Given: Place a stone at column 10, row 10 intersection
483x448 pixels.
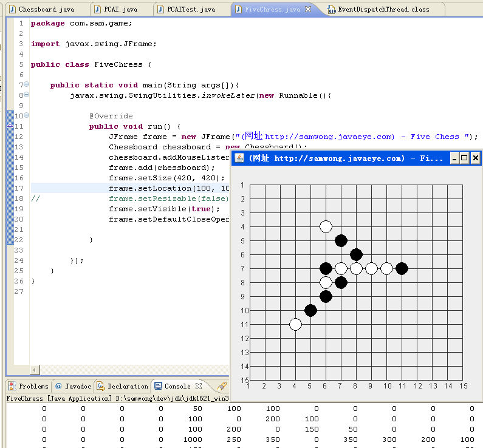Looking at the screenshot, I should [386, 310].
